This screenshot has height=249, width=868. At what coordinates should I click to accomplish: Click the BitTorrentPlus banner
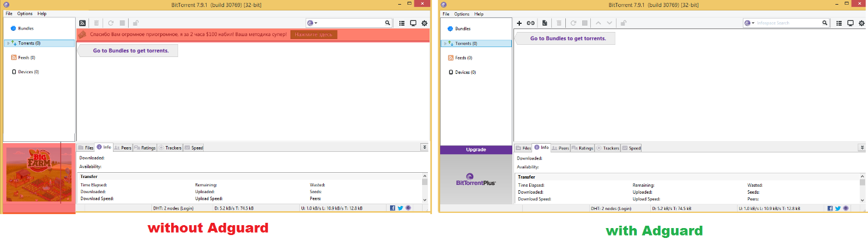pos(476,179)
